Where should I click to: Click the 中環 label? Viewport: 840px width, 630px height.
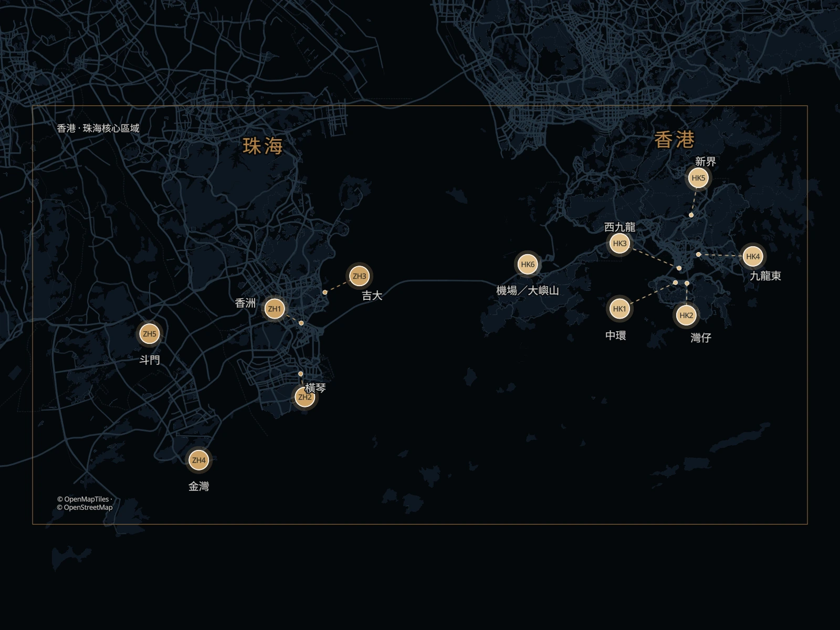tap(616, 335)
